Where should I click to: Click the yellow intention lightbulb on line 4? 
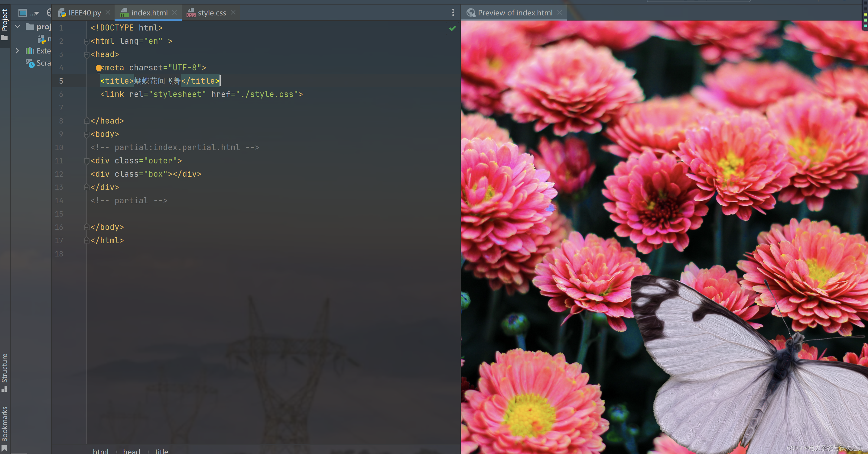coord(99,69)
